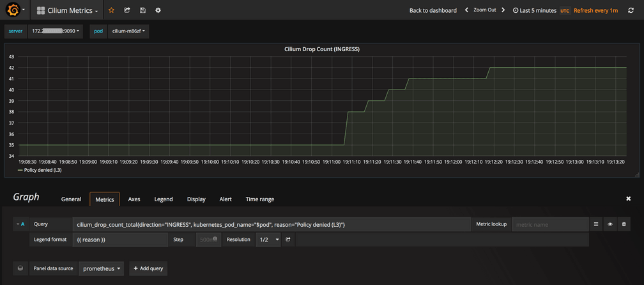Open the server variable dropdown
Viewport: 644px width, 285px height.
click(x=56, y=31)
